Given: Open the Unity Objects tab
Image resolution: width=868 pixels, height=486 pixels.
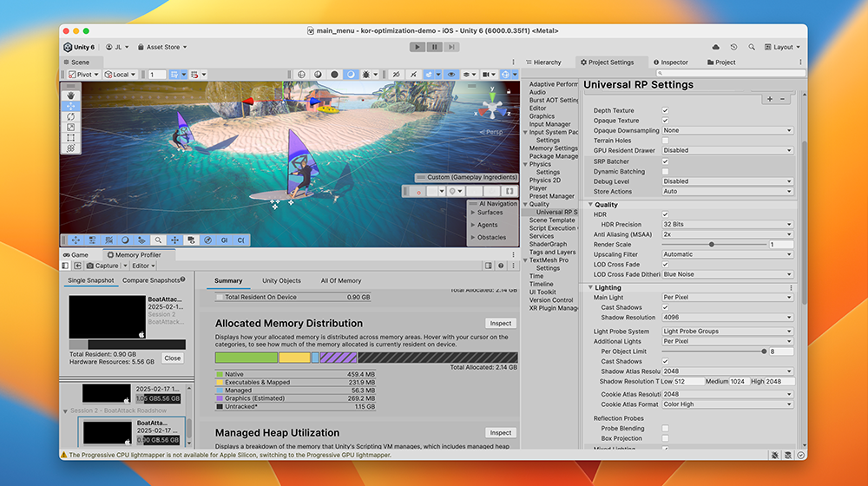Looking at the screenshot, I should click(x=282, y=280).
